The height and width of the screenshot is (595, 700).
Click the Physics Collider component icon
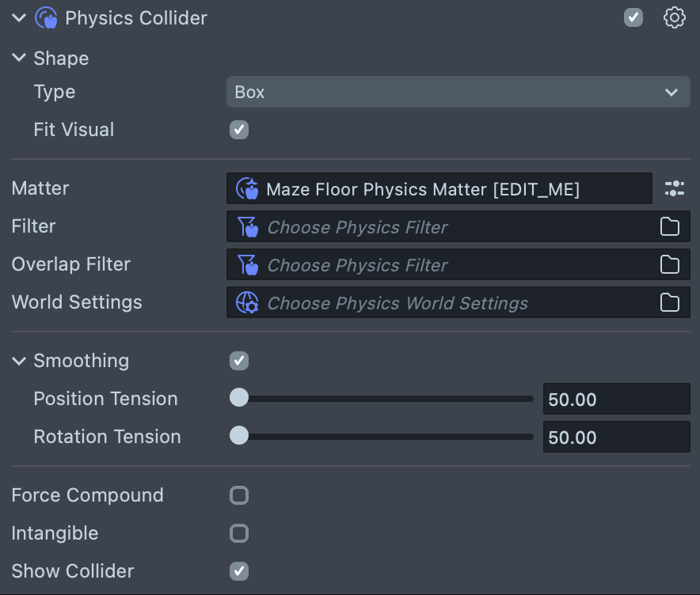pos(47,18)
